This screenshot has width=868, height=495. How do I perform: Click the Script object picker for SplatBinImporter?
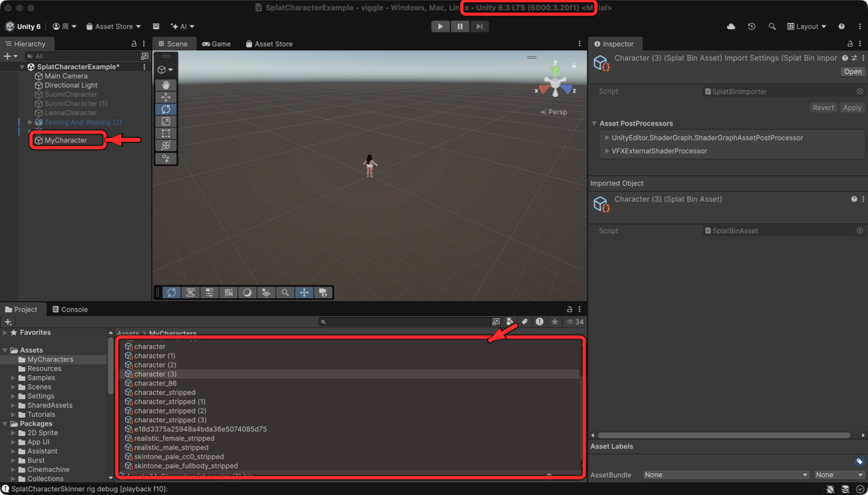(860, 92)
